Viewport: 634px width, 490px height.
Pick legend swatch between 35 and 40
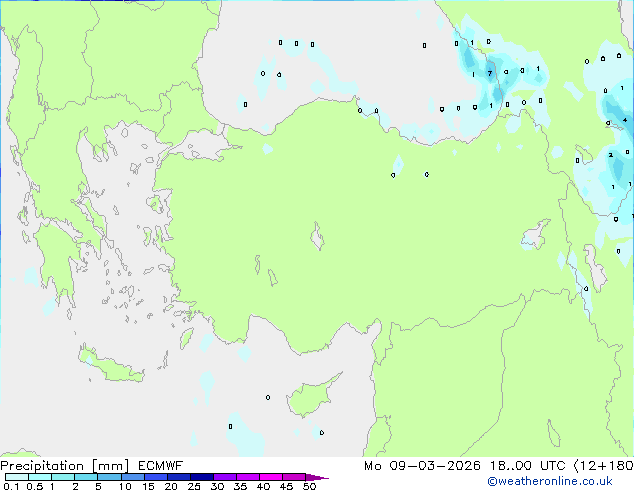click(x=248, y=477)
